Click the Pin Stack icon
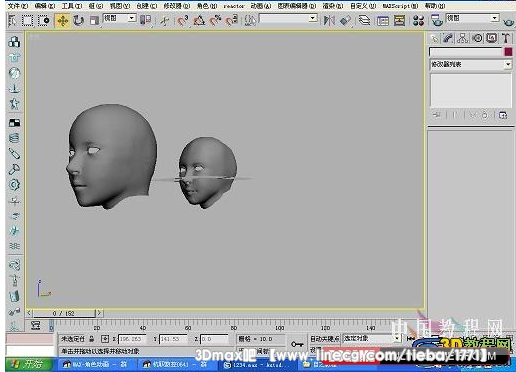The width and height of the screenshot is (516, 372). pos(436,115)
